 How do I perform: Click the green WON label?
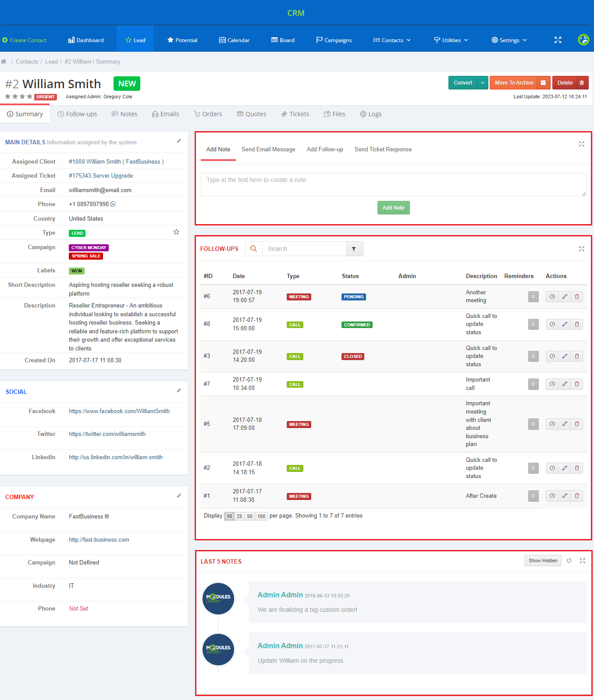point(77,271)
